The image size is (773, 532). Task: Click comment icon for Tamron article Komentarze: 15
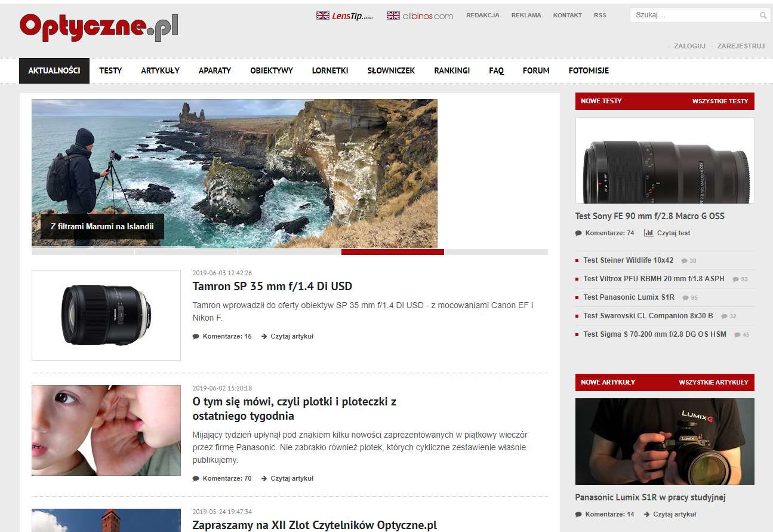point(196,336)
